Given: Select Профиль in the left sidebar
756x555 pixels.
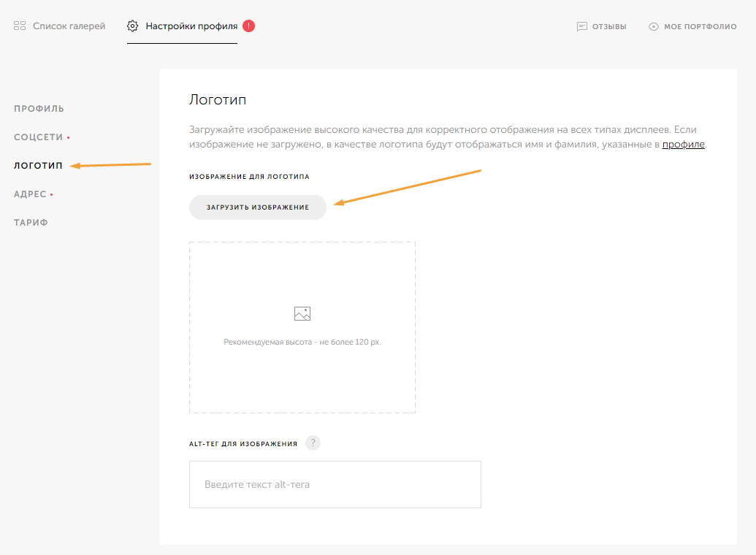Looking at the screenshot, I should [x=39, y=109].
